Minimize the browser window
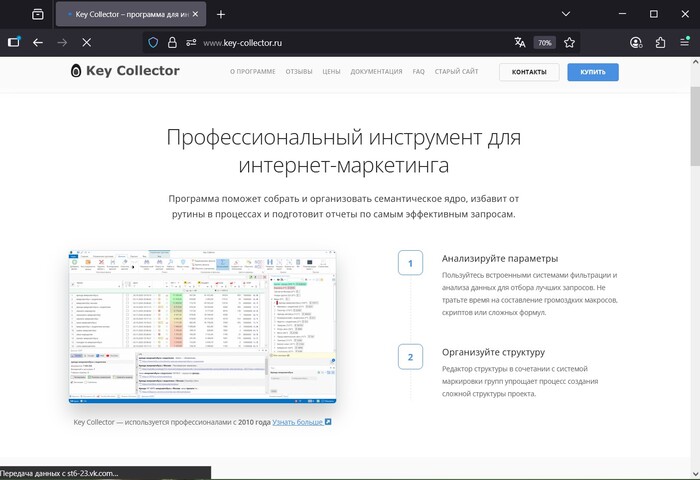Image resolution: width=700 pixels, height=480 pixels. pos(622,14)
